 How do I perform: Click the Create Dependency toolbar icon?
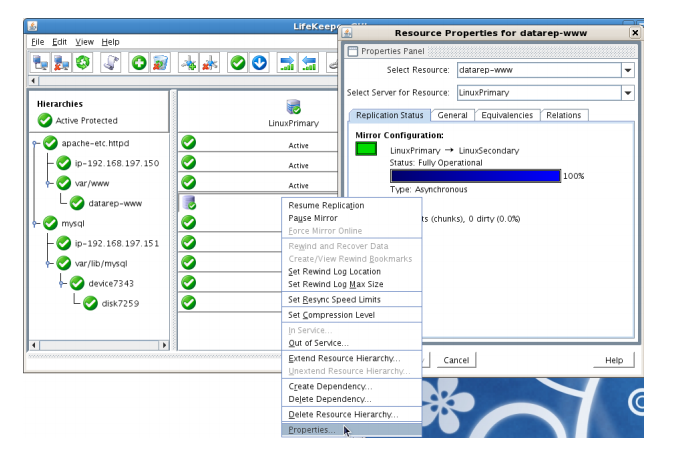[x=189, y=63]
